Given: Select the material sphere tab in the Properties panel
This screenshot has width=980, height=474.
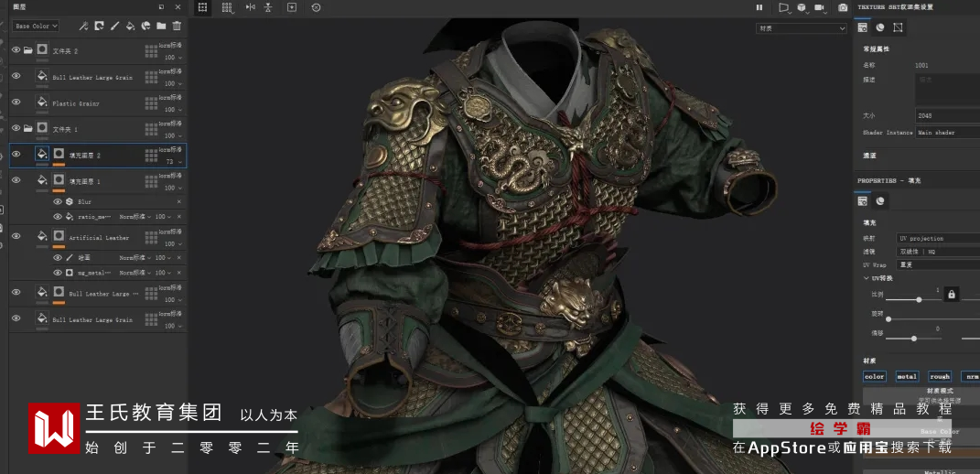Looking at the screenshot, I should 880,200.
